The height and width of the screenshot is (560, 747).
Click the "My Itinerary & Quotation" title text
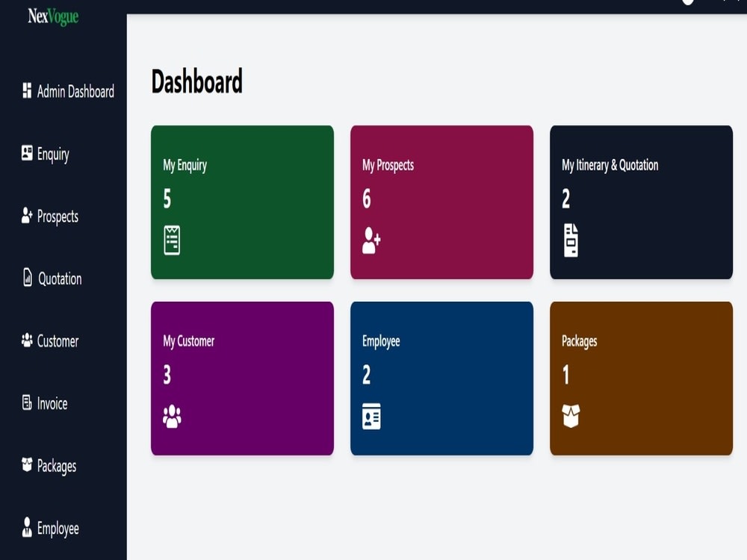[x=610, y=165]
